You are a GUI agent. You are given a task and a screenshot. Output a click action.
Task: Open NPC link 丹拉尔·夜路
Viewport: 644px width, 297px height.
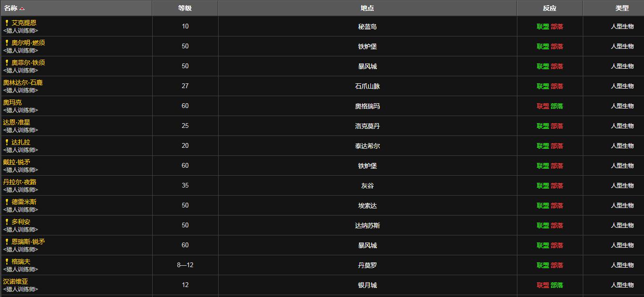point(19,182)
